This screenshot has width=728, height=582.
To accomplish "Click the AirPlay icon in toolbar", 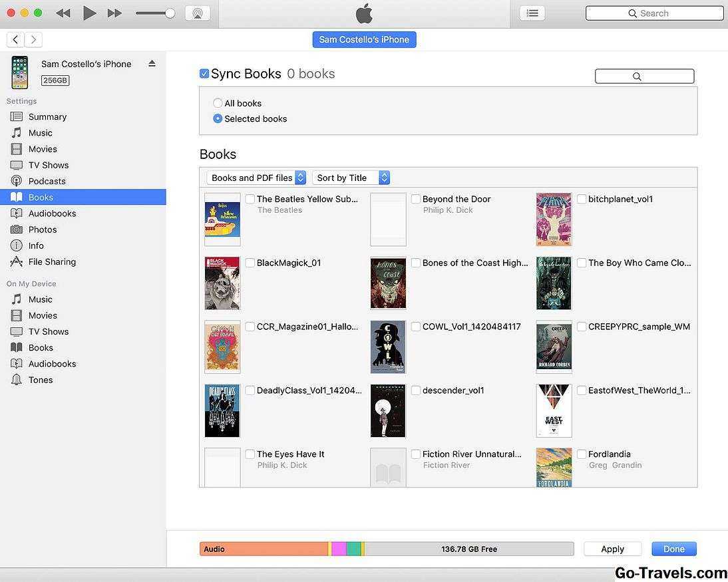I will tap(198, 13).
